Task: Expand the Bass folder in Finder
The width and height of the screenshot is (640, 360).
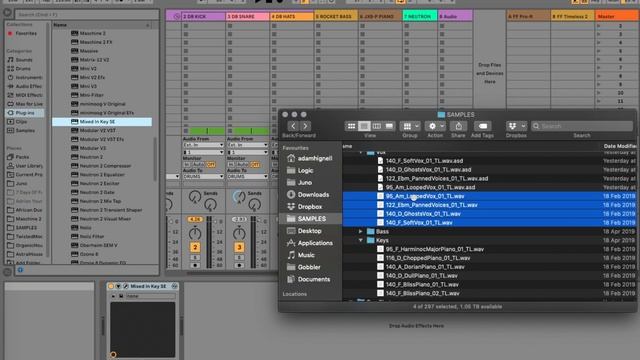Action: 360,231
